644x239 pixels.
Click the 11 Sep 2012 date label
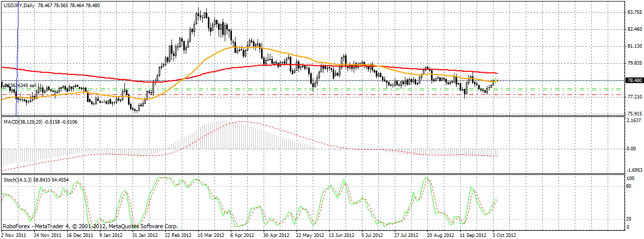pyautogui.click(x=474, y=235)
